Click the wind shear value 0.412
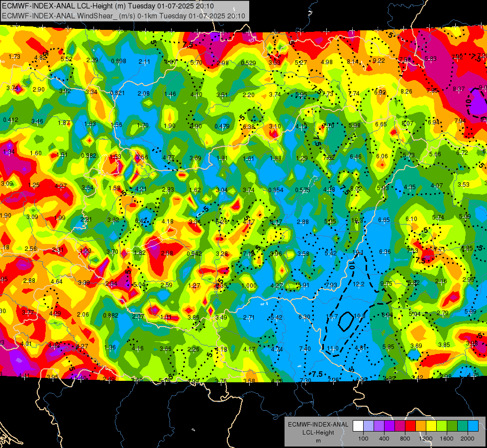This screenshot has height=448, width=487. pos(10,120)
